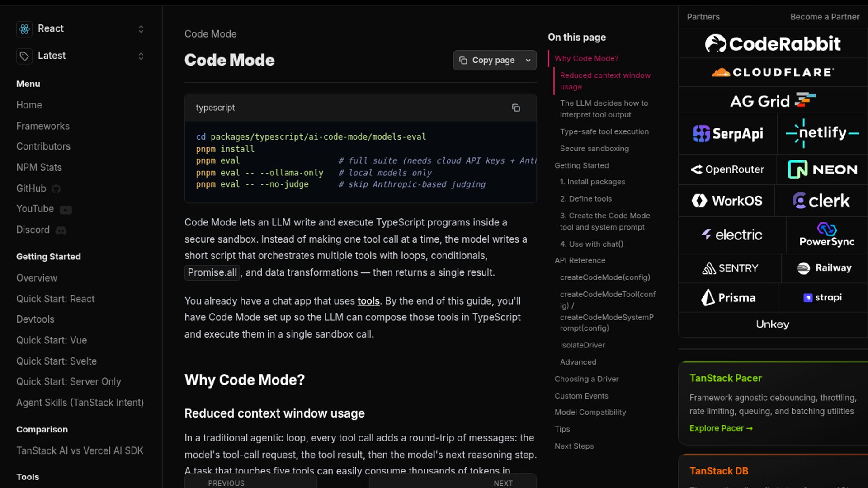Image resolution: width=868 pixels, height=488 pixels.
Task: Click the CodeRabbit partner logo
Action: pyautogui.click(x=773, y=44)
